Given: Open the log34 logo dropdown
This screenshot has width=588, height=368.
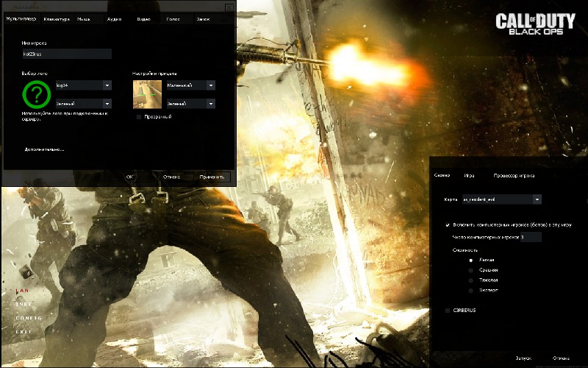Looking at the screenshot, I should coord(83,85).
